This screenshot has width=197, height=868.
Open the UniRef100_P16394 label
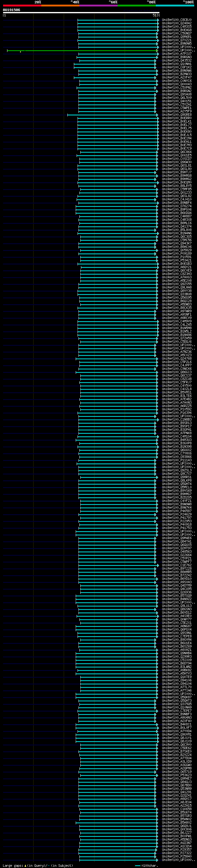pyautogui.click(x=176, y=413)
